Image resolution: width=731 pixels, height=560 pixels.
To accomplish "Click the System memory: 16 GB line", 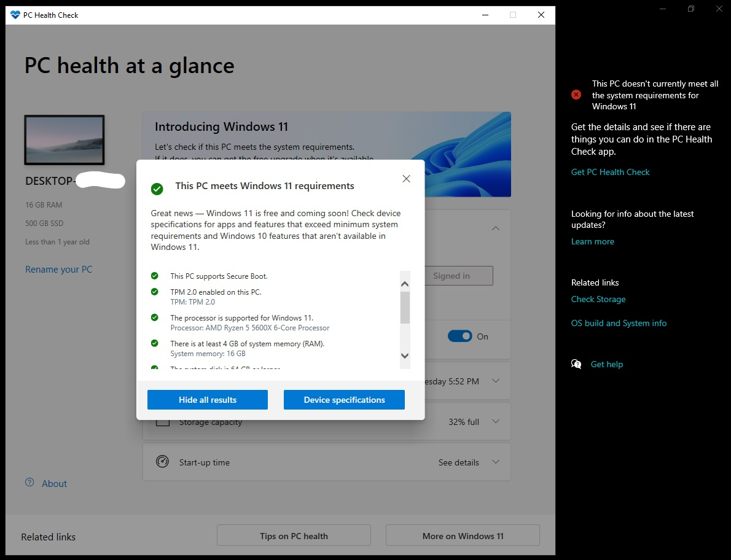I will pos(208,354).
